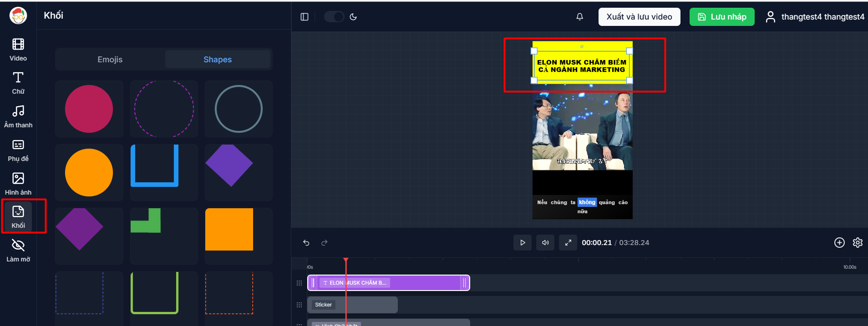Mute the preview volume
This screenshot has width=868, height=326.
point(545,243)
